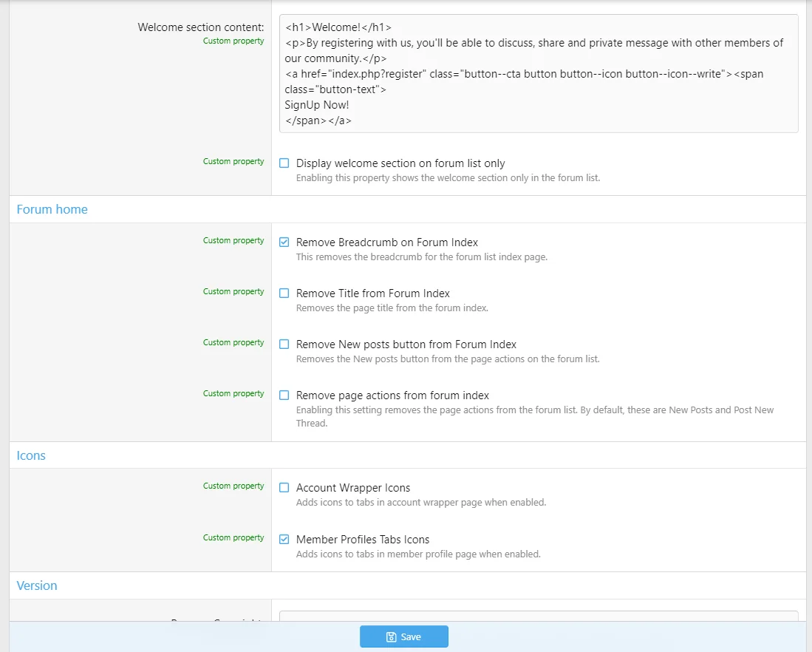Enable Display welcome section on forum list only

click(x=284, y=163)
